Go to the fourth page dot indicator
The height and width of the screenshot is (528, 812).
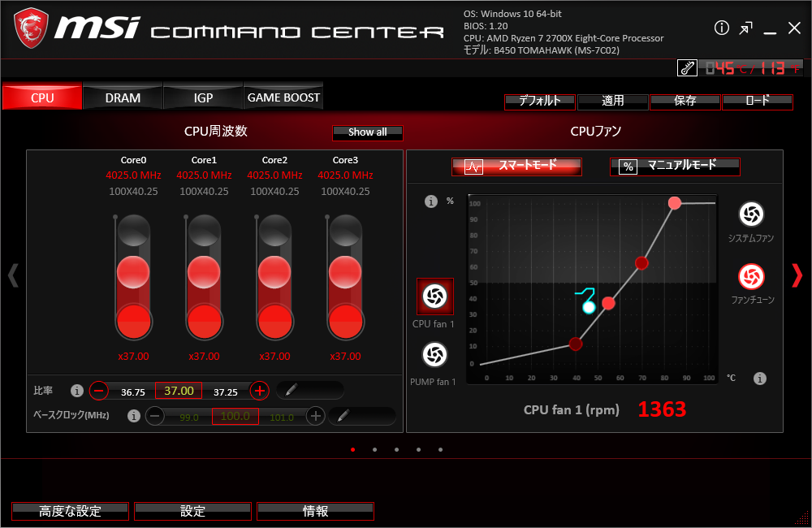click(x=418, y=450)
